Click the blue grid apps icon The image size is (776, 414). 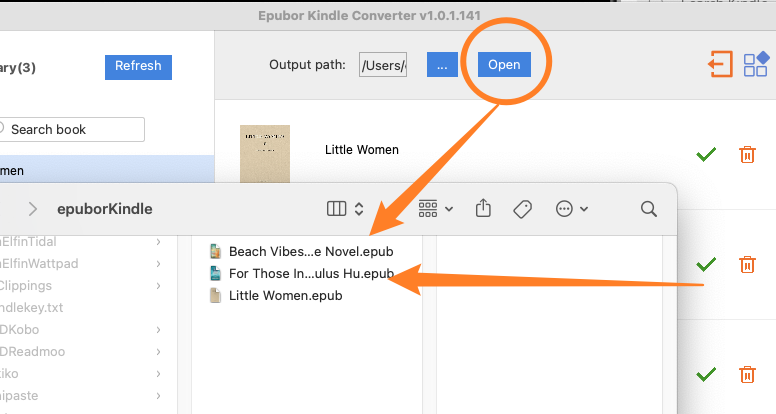(757, 64)
